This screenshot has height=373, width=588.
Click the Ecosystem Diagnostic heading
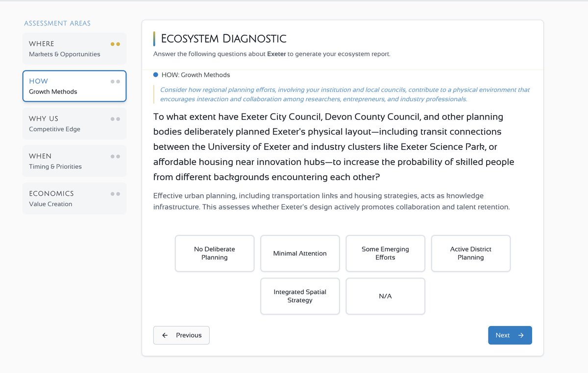224,39
